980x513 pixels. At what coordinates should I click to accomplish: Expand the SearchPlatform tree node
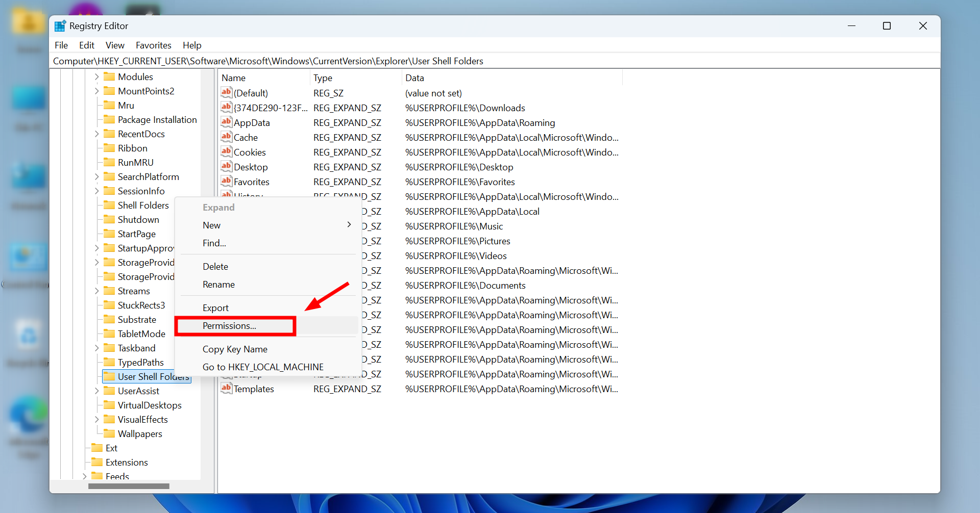(x=96, y=176)
